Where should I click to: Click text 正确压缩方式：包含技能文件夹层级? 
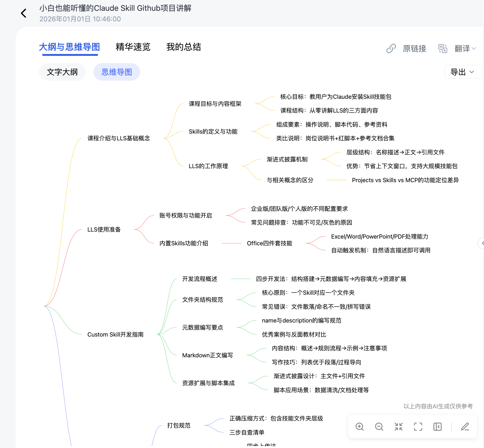276,418
